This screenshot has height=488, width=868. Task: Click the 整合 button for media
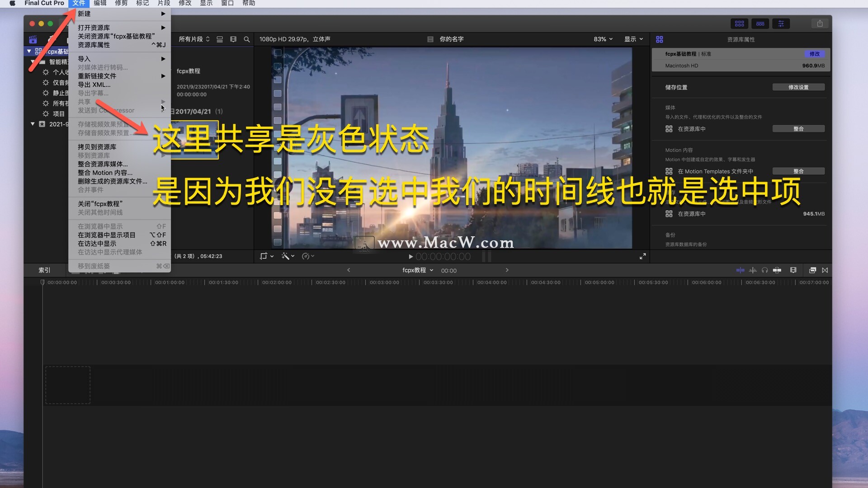click(798, 129)
